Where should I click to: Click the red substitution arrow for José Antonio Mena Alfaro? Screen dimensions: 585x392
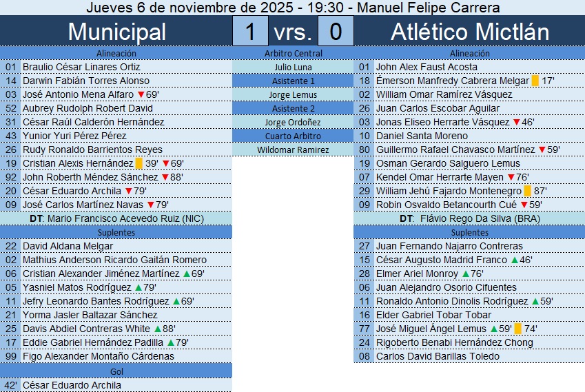pos(141,94)
